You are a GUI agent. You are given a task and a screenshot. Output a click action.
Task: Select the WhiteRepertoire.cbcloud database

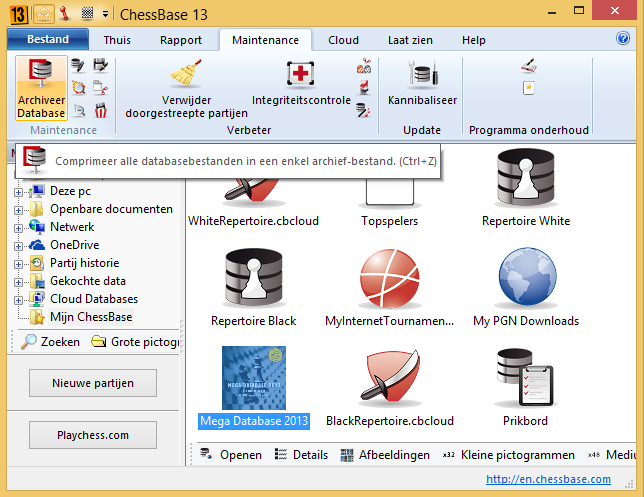pos(253,203)
